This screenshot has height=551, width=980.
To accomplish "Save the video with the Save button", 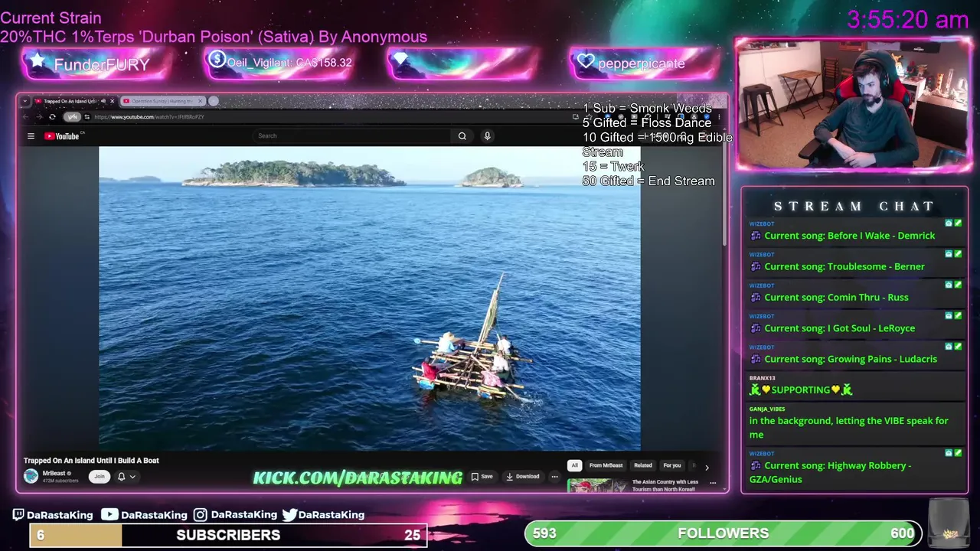I will tap(482, 476).
